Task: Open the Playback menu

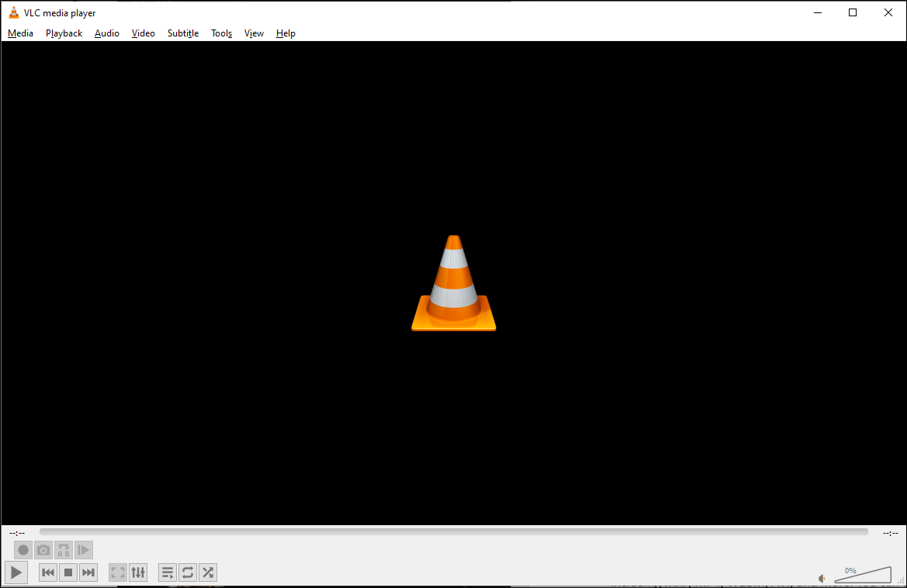Action: (x=64, y=33)
